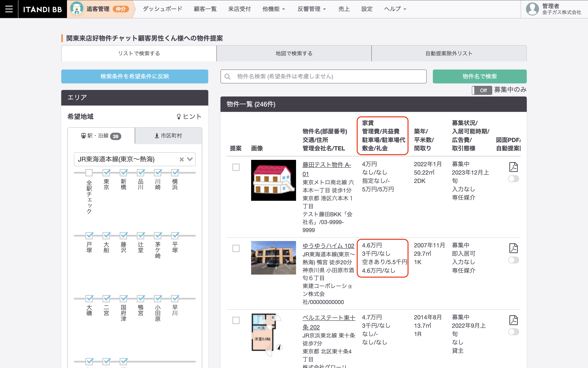Image resolution: width=588 pixels, height=368 pixels.
Task: Uncheck the 横浜 station checkbox
Action: coord(175,173)
